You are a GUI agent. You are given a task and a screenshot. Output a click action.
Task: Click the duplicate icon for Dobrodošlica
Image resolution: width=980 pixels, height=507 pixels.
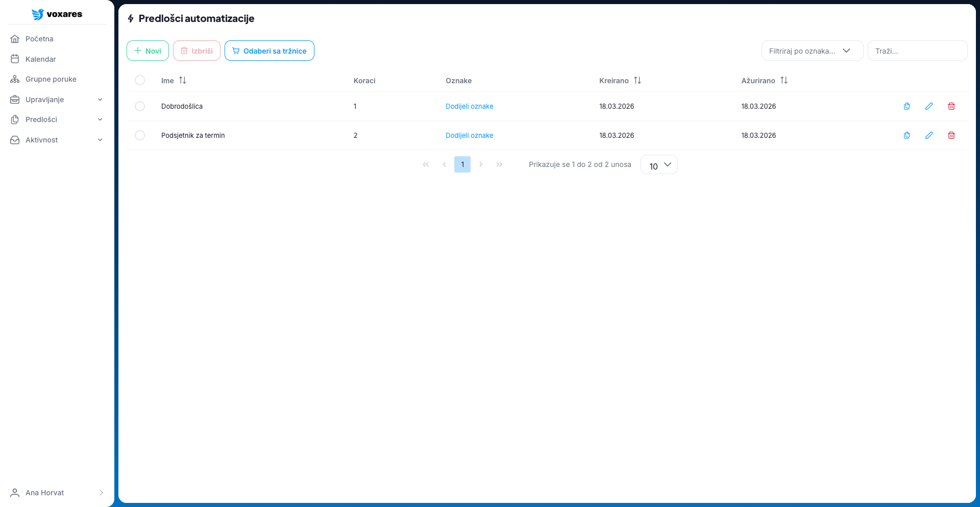[x=906, y=106]
